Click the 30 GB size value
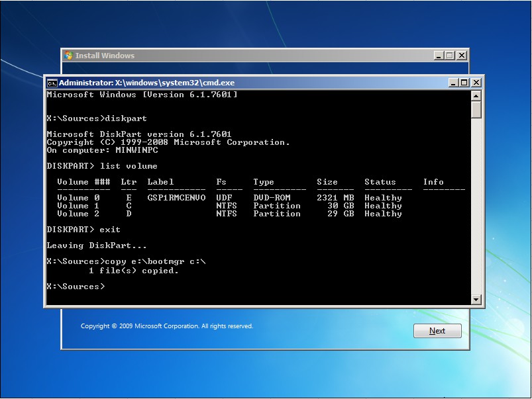 (341, 206)
